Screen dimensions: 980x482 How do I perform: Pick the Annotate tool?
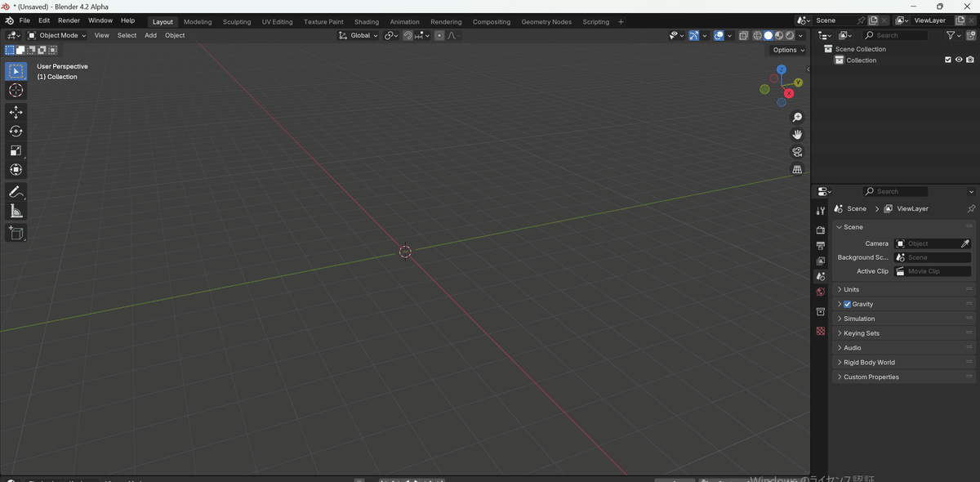[x=16, y=191]
